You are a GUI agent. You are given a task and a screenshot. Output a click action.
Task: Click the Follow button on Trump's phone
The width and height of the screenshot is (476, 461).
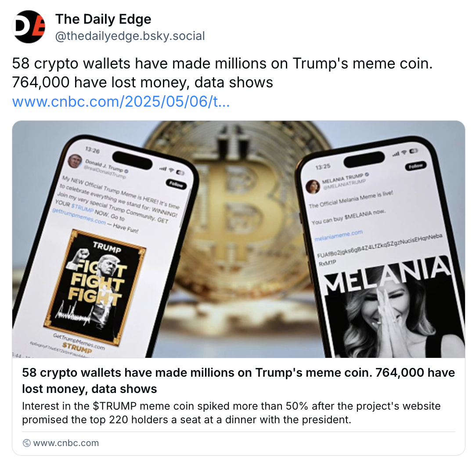pos(176,184)
